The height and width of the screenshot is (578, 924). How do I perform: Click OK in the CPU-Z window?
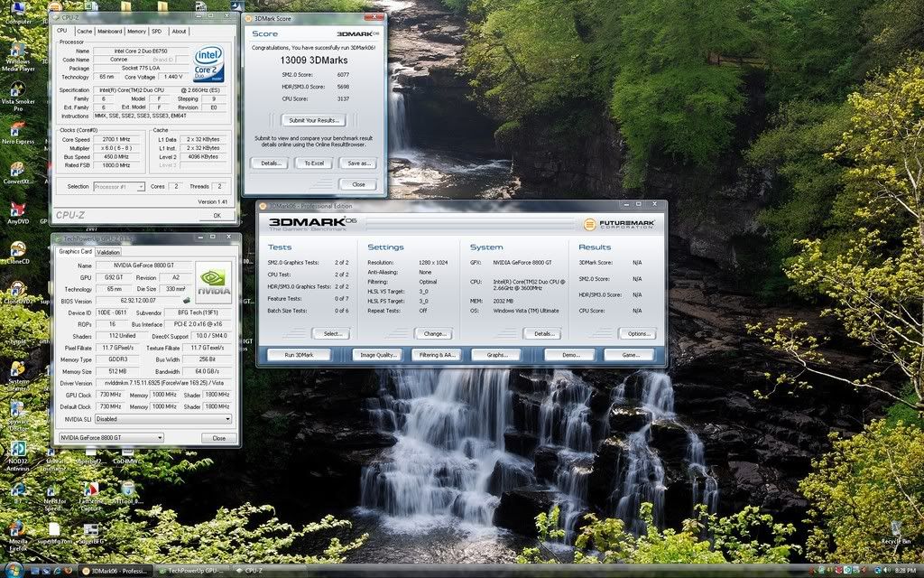[x=217, y=215]
